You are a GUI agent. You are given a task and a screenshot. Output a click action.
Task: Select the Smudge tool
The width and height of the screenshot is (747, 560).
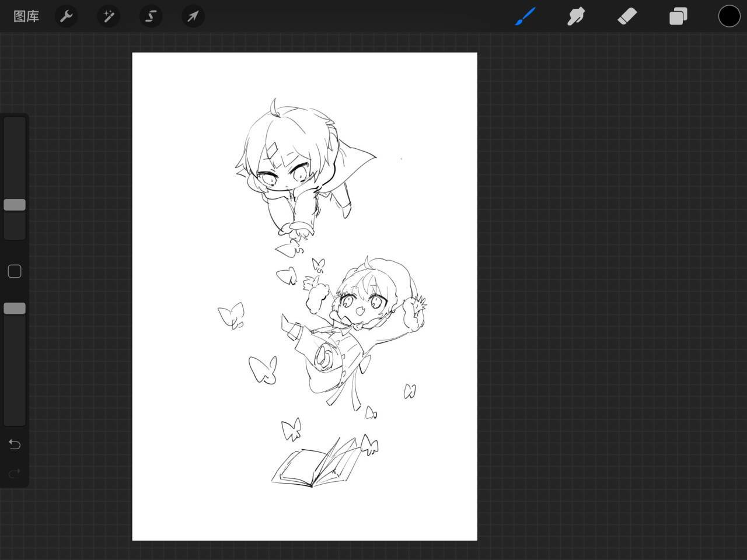tap(576, 16)
